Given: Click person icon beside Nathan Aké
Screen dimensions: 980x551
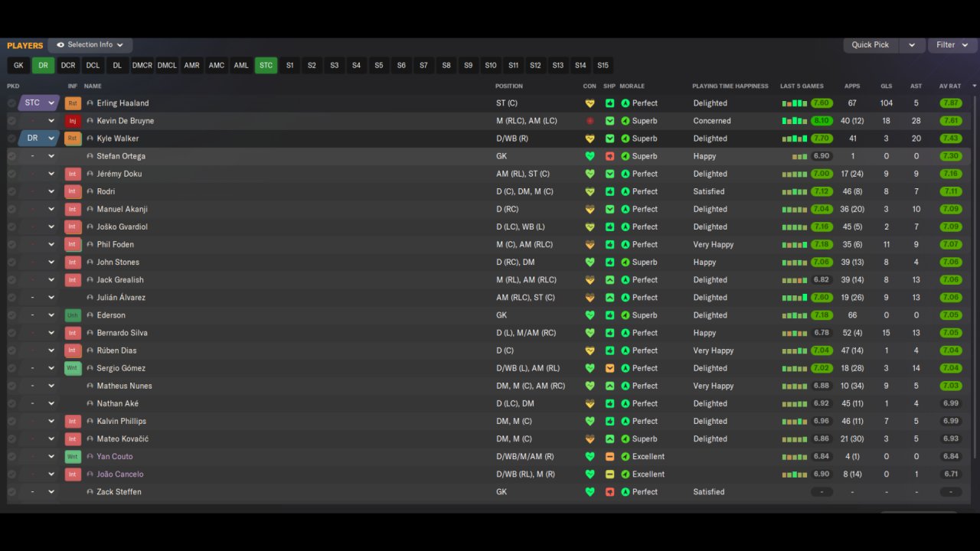Looking at the screenshot, I should point(90,404).
